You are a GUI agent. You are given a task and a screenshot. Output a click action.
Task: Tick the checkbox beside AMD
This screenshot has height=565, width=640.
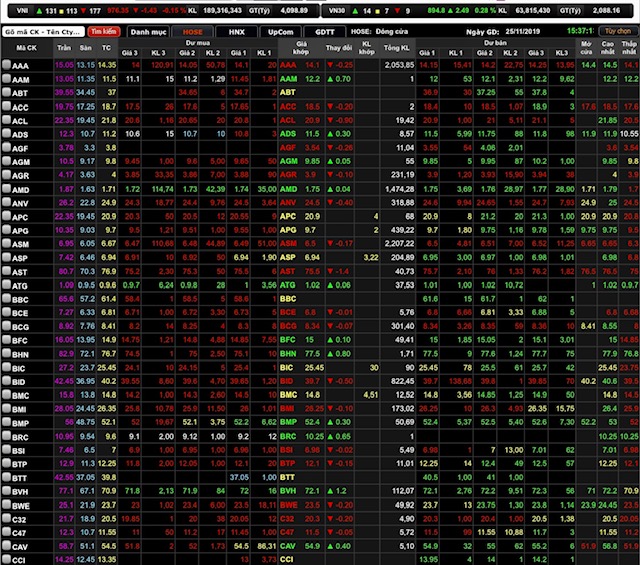(6, 189)
